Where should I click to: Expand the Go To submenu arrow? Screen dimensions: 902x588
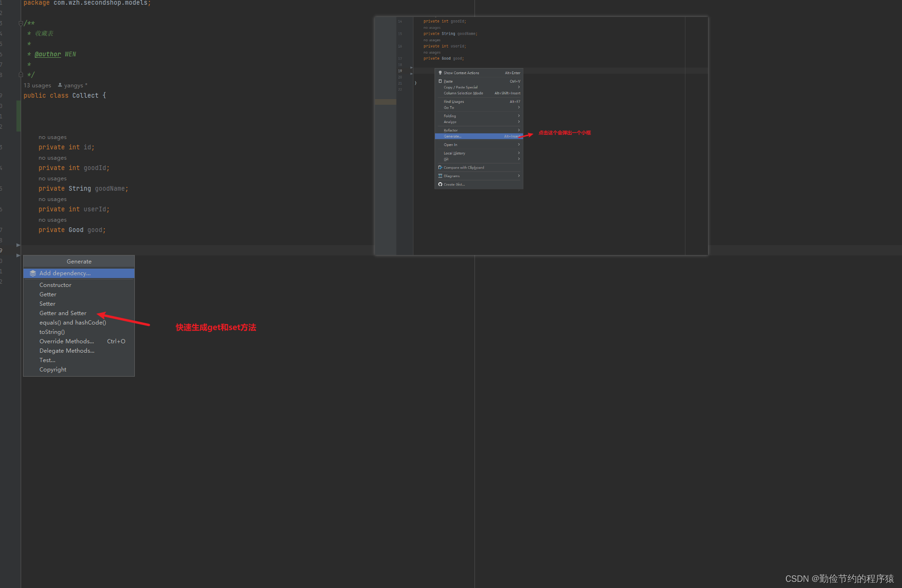click(519, 108)
